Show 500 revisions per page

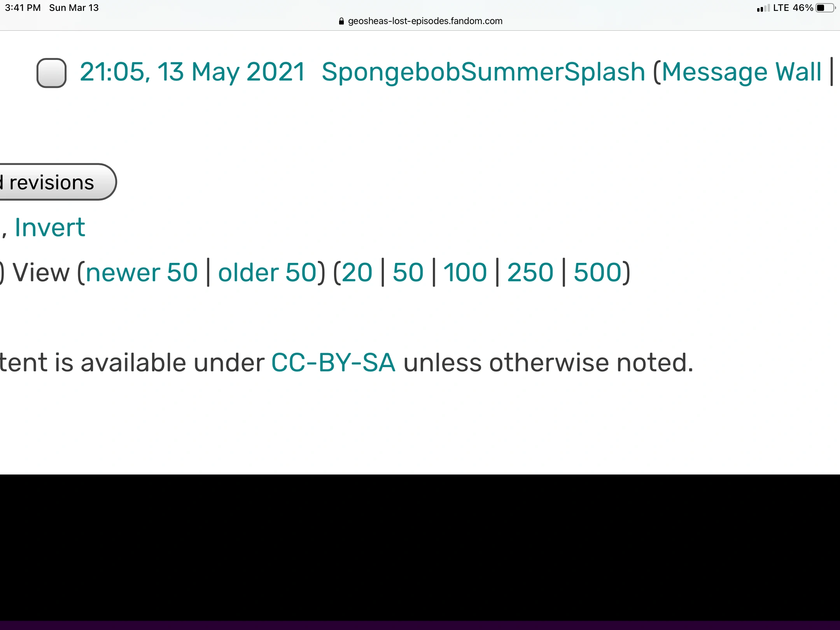point(598,272)
